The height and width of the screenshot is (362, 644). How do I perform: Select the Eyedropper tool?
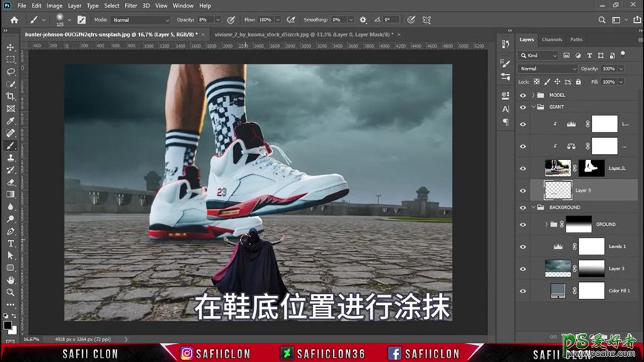point(10,121)
